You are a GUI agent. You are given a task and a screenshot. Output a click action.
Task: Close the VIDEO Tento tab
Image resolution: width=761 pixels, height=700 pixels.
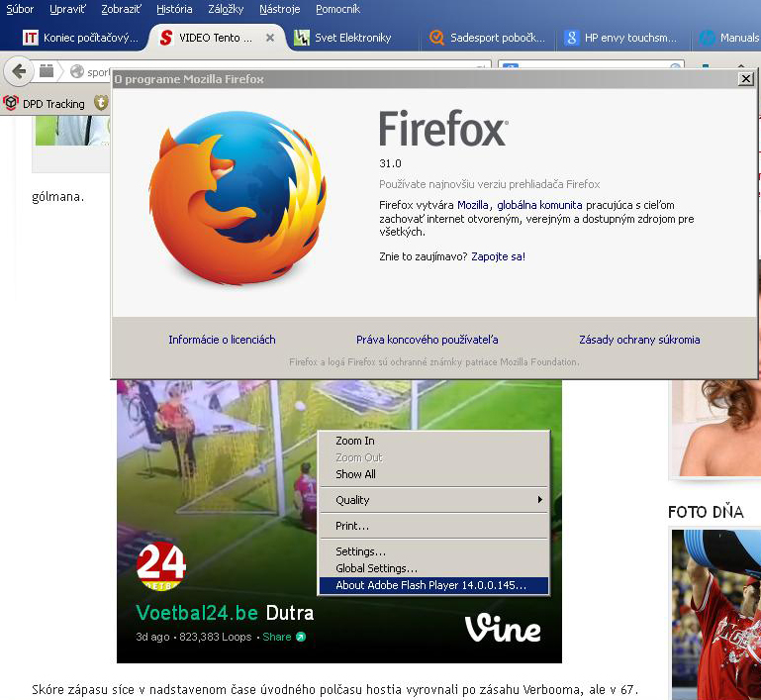[x=270, y=38]
